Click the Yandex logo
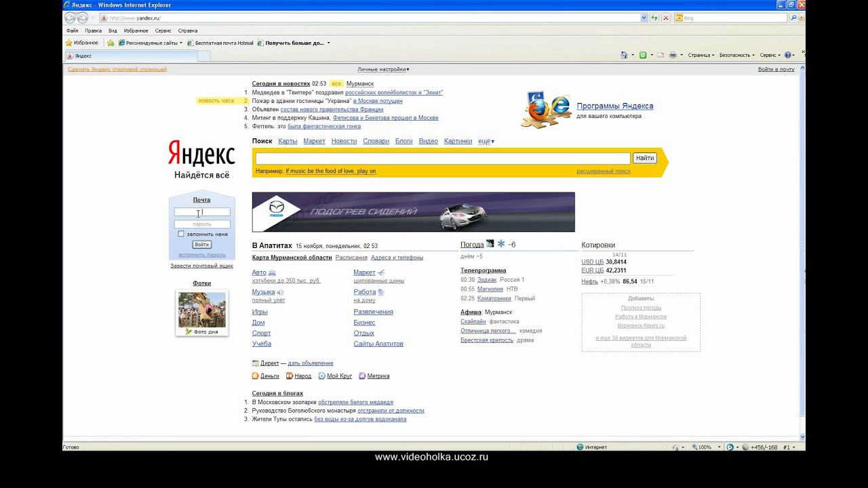This screenshot has height=488, width=868. click(201, 154)
